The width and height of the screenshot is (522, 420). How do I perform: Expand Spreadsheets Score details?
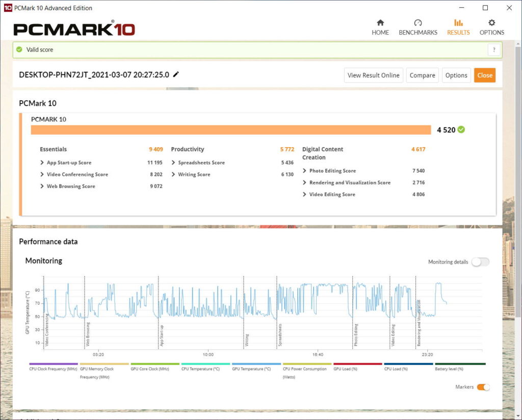pyautogui.click(x=173, y=163)
